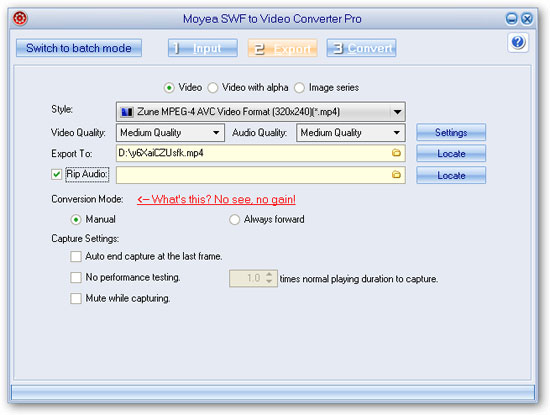Click the Zune format icon in the Style box
The width and height of the screenshot is (550, 415).
127,112
